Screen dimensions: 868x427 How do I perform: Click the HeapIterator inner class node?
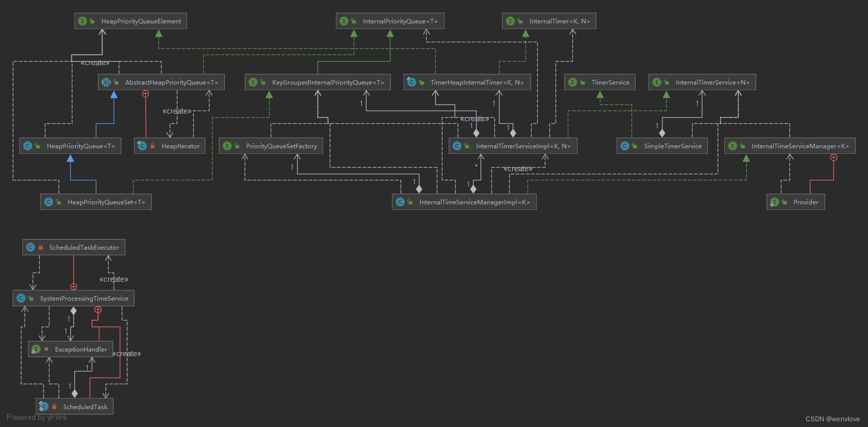click(x=170, y=146)
